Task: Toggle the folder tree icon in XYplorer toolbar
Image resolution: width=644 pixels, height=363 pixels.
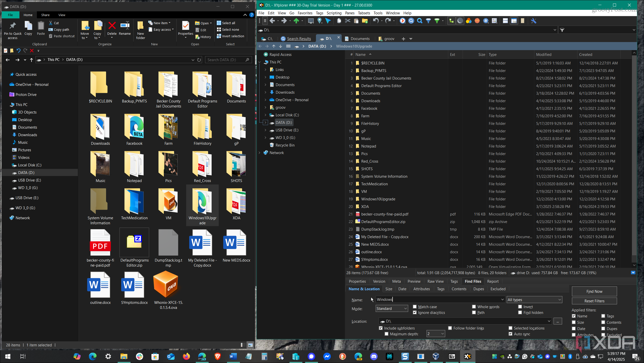Action: click(452, 21)
